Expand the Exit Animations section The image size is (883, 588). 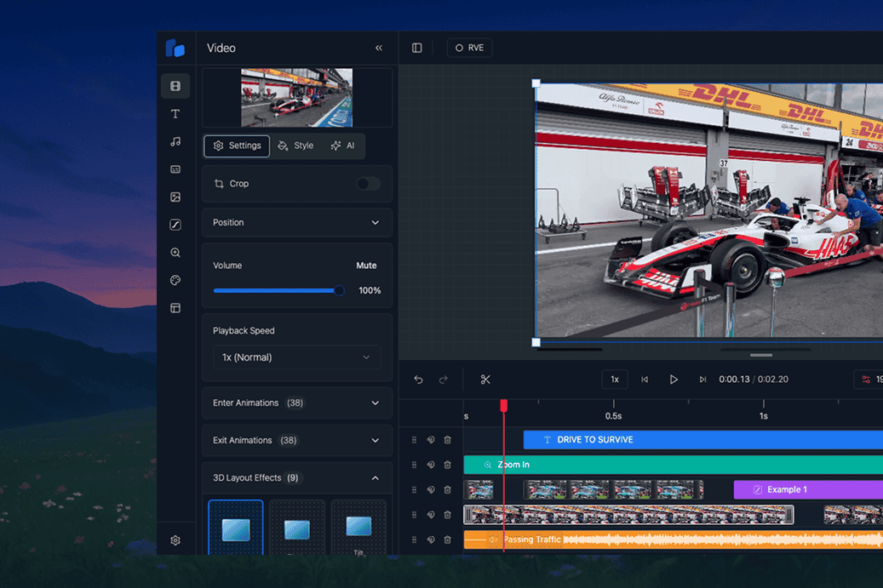point(297,440)
